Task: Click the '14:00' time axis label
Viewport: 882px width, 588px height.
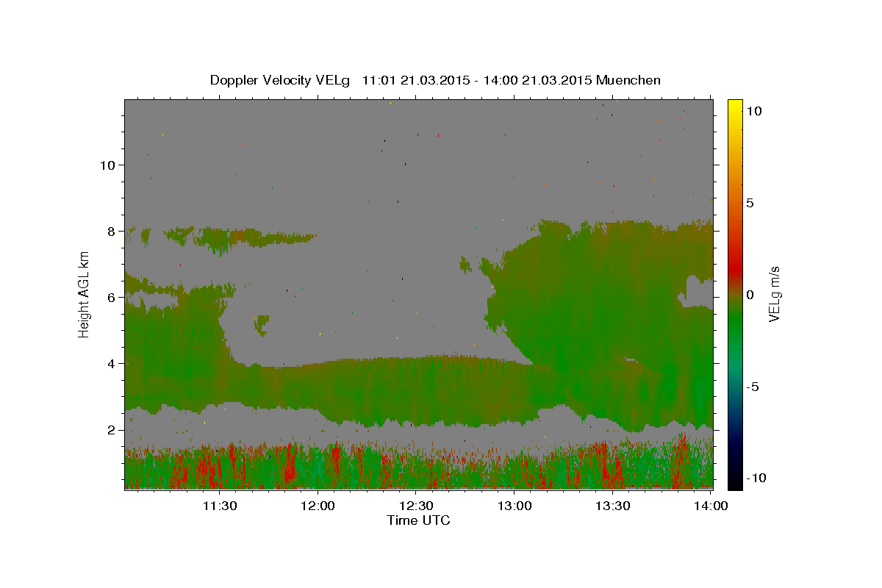Action: [x=711, y=506]
